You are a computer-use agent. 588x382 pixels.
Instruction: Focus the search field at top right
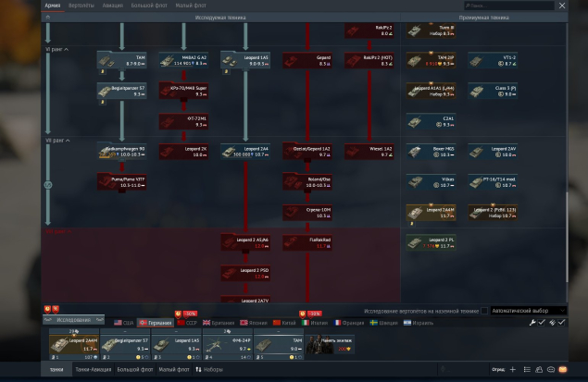pyautogui.click(x=509, y=6)
